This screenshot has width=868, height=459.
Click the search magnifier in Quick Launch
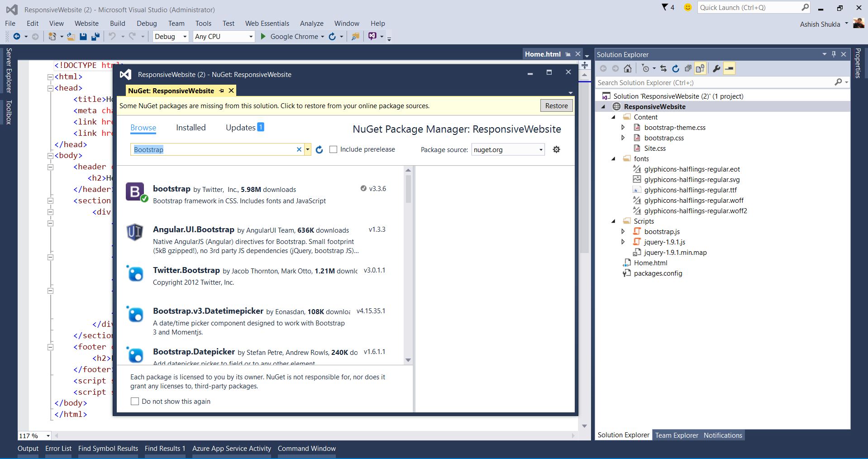(805, 7)
